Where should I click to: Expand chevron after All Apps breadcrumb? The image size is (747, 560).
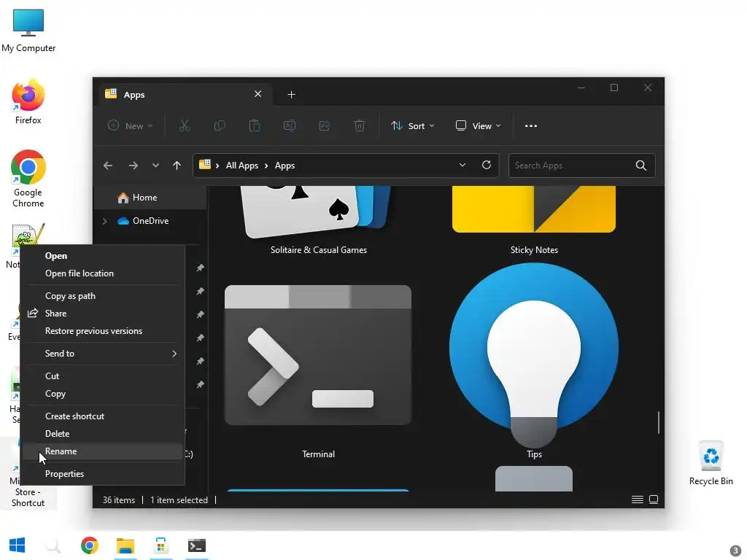point(266,166)
